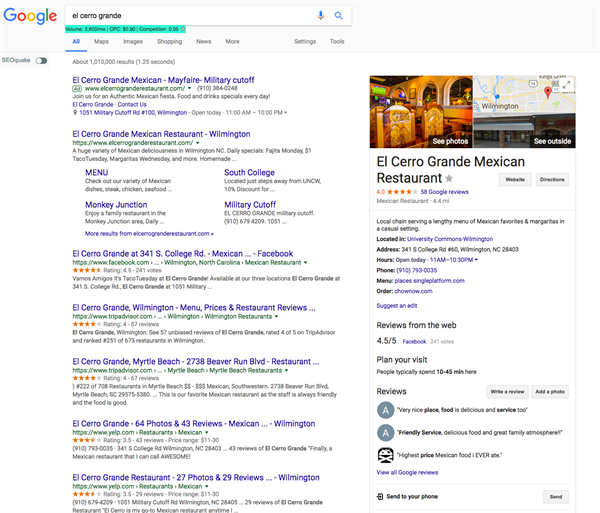Screen dimensions: 600x513
Task: Expand the URL dropdown for Yelp 43 Reviews result
Action: pyautogui.click(x=206, y=432)
